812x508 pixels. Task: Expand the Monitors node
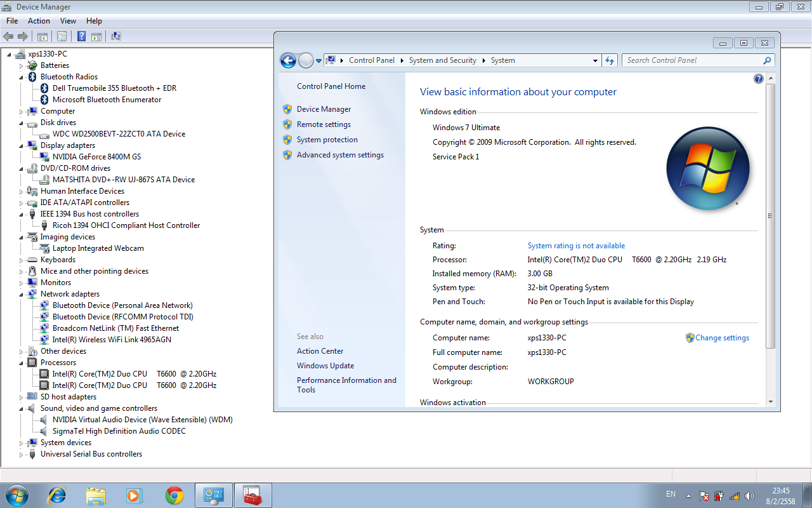pos(21,283)
